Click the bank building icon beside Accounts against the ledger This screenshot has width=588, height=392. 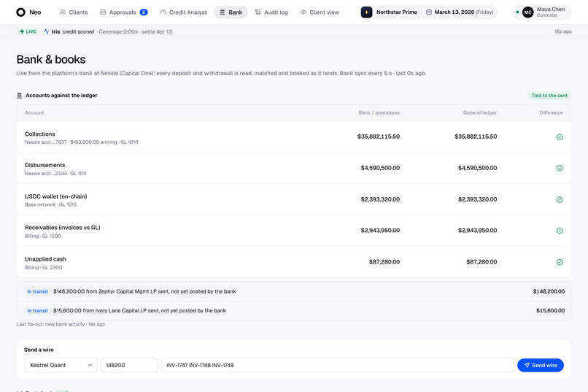point(20,96)
